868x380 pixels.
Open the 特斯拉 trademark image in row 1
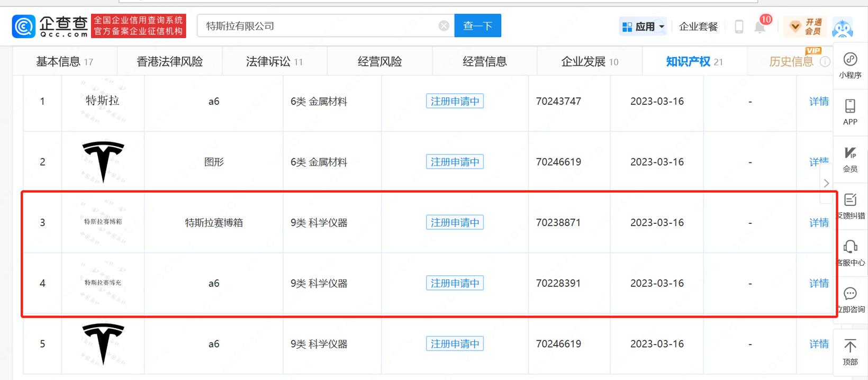tap(103, 101)
